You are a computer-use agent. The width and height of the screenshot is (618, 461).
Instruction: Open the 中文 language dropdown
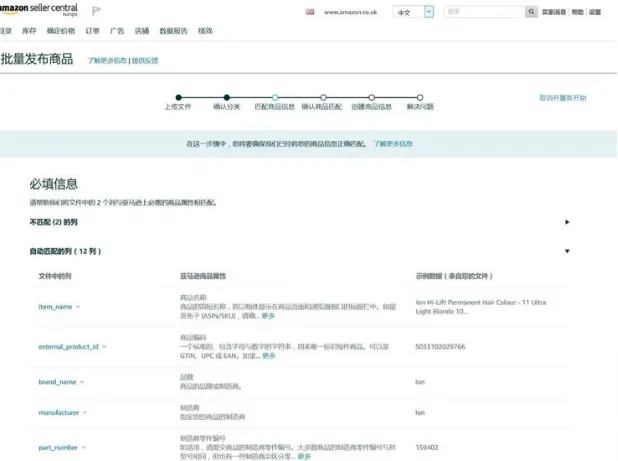(x=413, y=12)
